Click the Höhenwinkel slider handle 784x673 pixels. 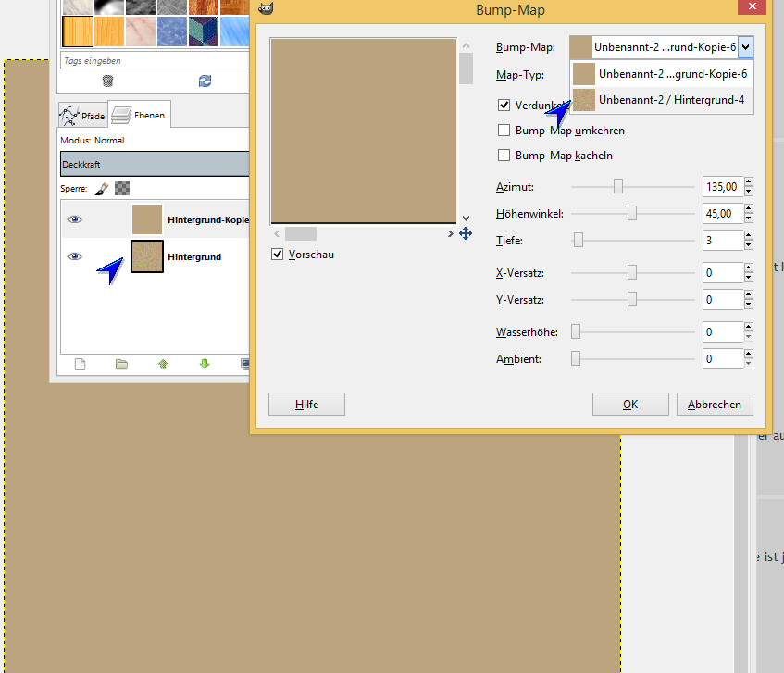[x=632, y=213]
